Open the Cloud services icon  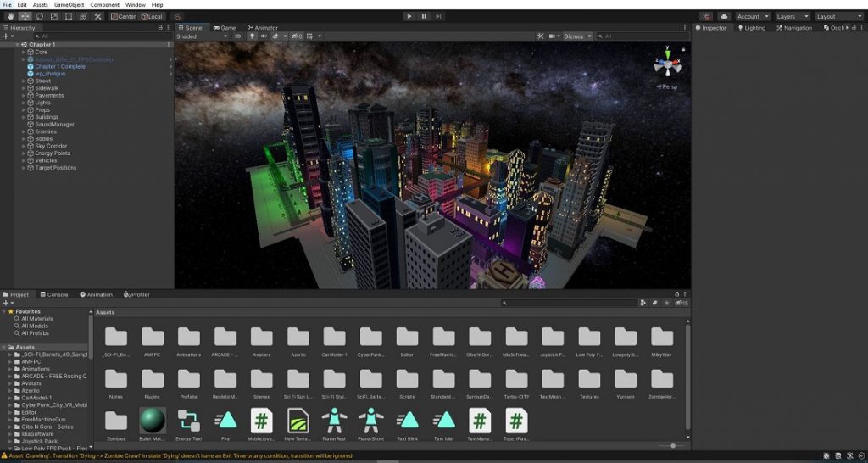[x=724, y=17]
